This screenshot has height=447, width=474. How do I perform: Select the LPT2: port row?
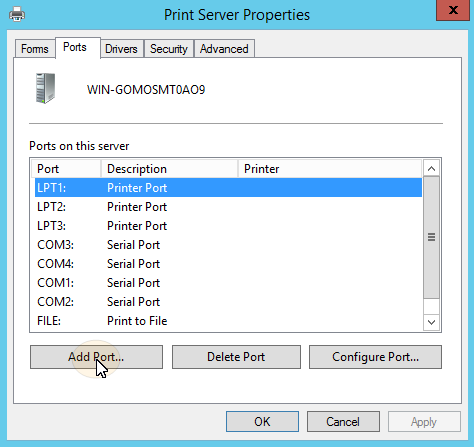[x=228, y=207]
